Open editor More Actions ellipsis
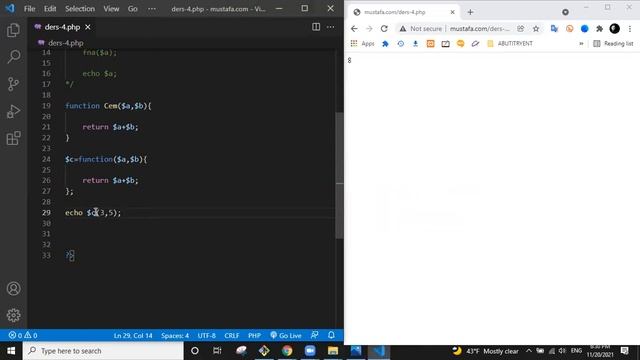The width and height of the screenshot is (640, 360). point(330,27)
